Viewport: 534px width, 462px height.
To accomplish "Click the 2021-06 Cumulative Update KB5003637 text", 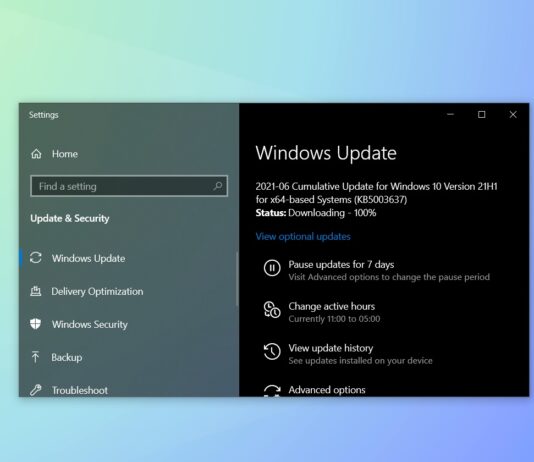I will [x=376, y=193].
